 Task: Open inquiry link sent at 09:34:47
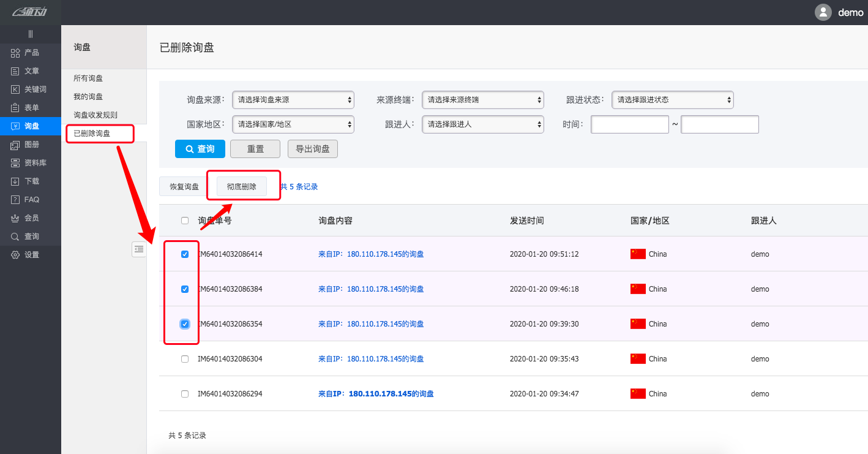376,394
